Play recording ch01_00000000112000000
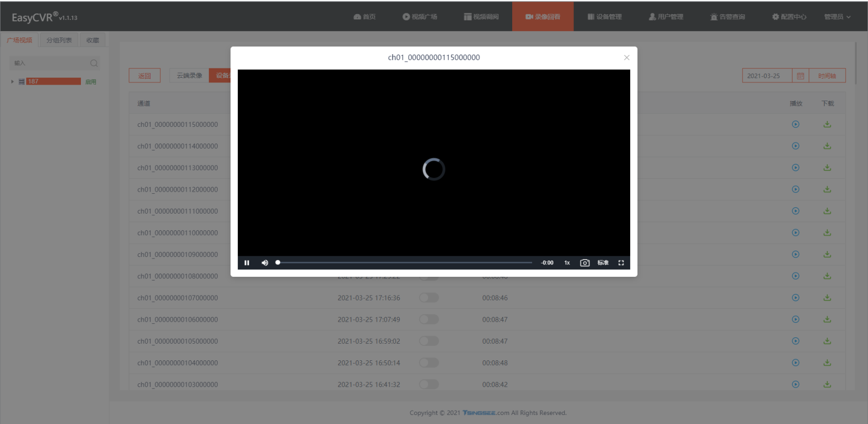Image resolution: width=868 pixels, height=424 pixels. [x=796, y=189]
